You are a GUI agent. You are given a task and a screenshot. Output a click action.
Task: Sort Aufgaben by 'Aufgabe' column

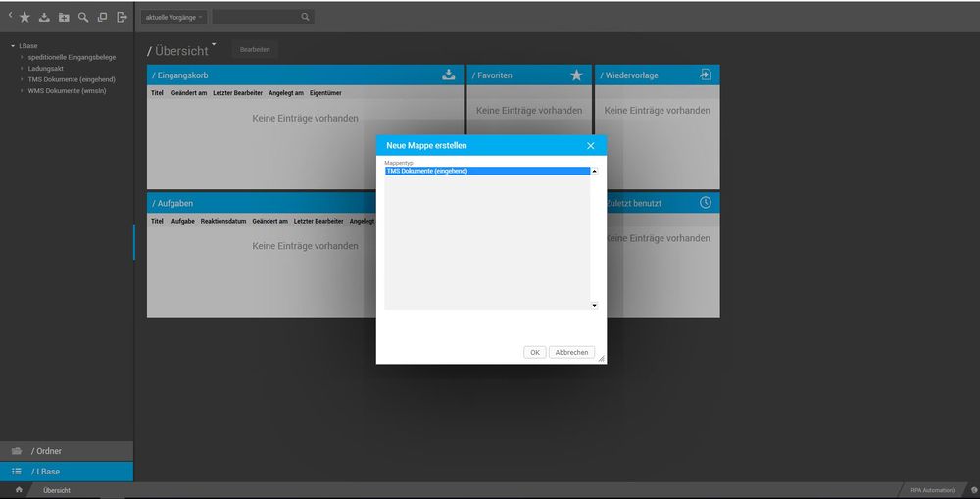coord(182,222)
